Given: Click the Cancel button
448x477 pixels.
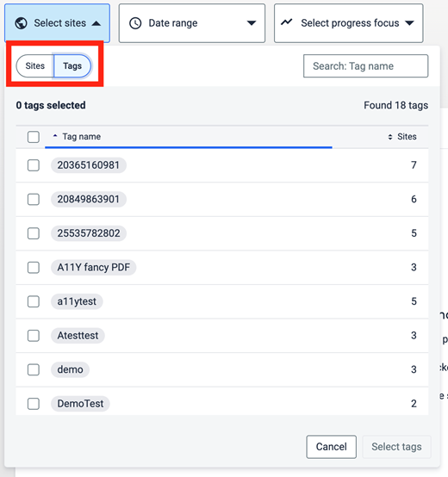Looking at the screenshot, I should (331, 447).
